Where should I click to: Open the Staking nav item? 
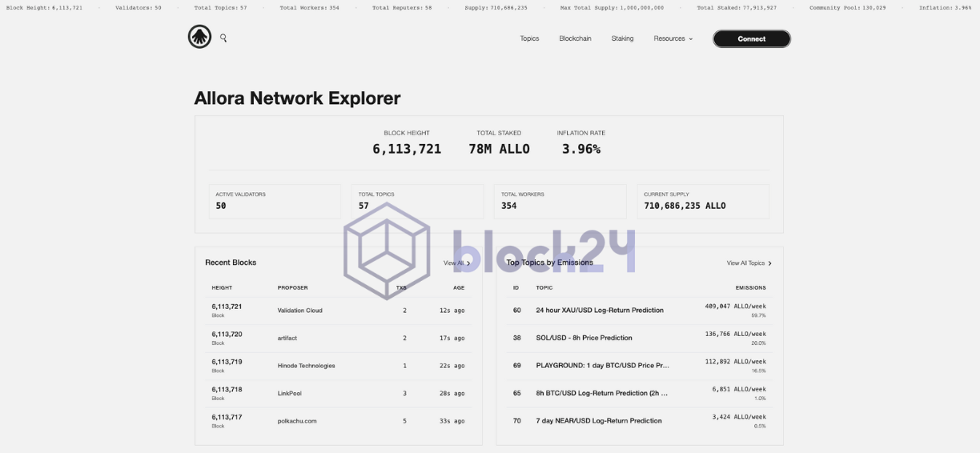[622, 38]
